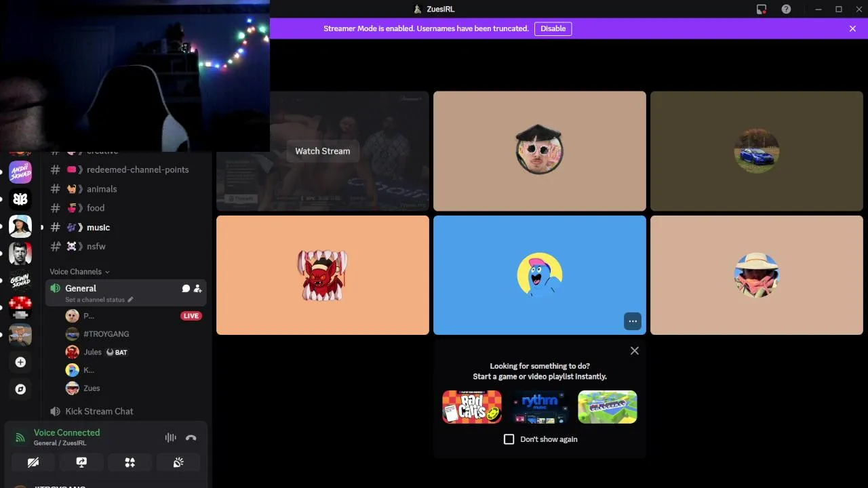Tick the Don't show again checkbox

point(509,439)
